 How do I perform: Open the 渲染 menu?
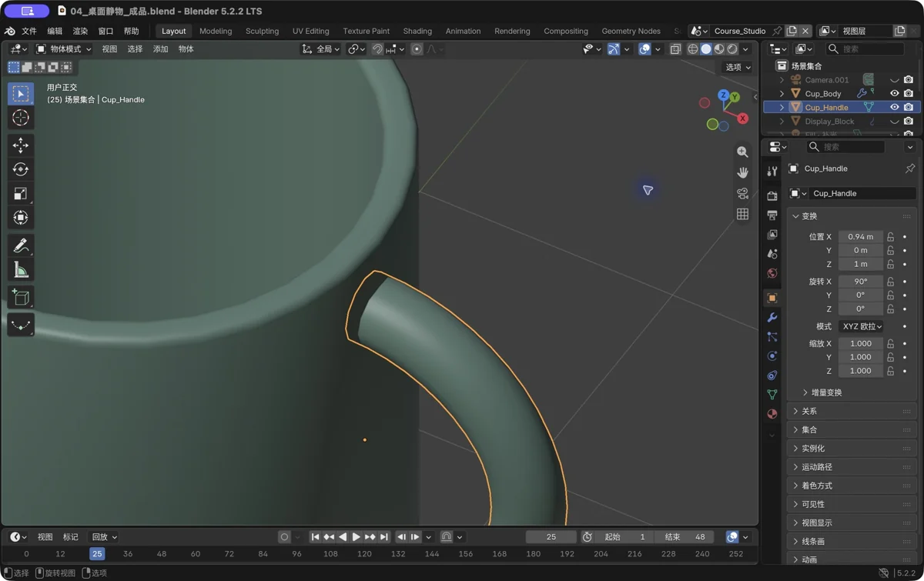[80, 32]
